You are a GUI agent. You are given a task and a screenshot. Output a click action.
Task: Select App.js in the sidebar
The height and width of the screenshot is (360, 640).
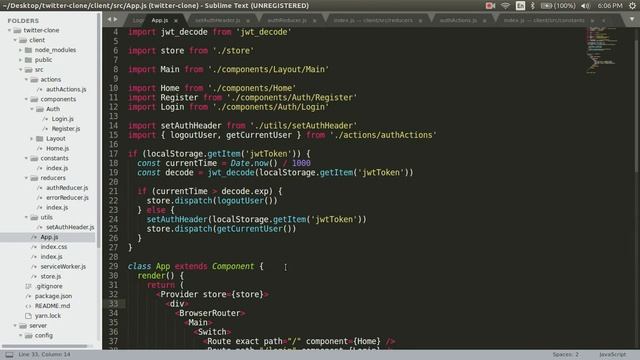(49, 237)
